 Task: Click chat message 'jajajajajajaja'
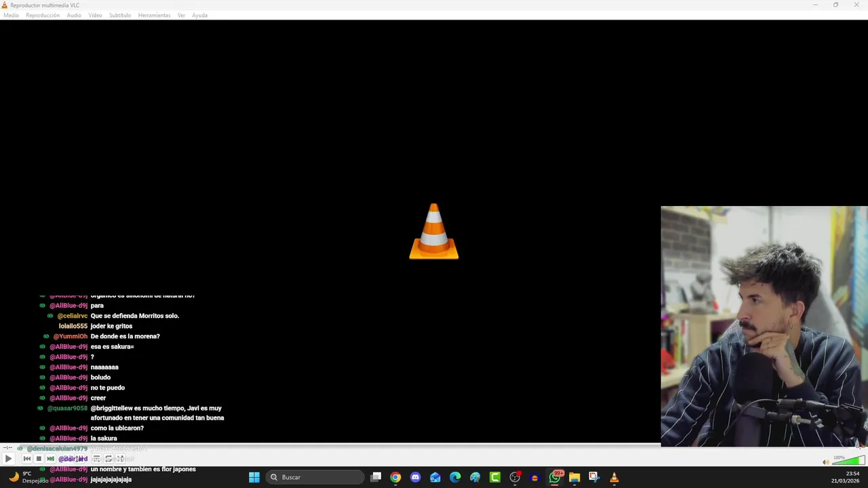pyautogui.click(x=111, y=479)
